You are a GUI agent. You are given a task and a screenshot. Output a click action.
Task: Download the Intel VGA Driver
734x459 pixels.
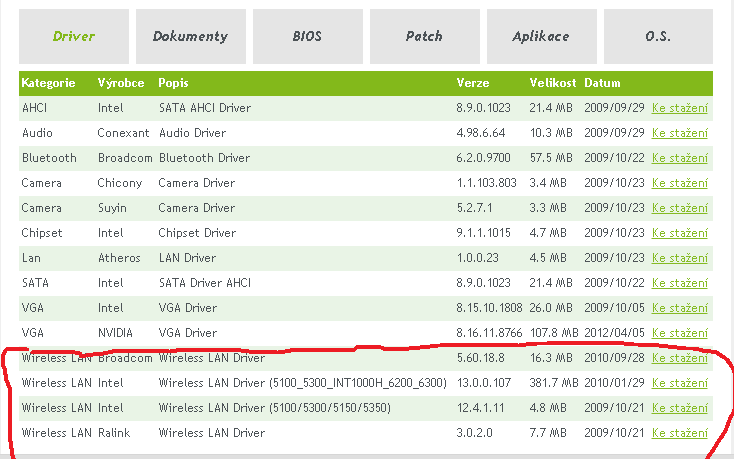(679, 308)
